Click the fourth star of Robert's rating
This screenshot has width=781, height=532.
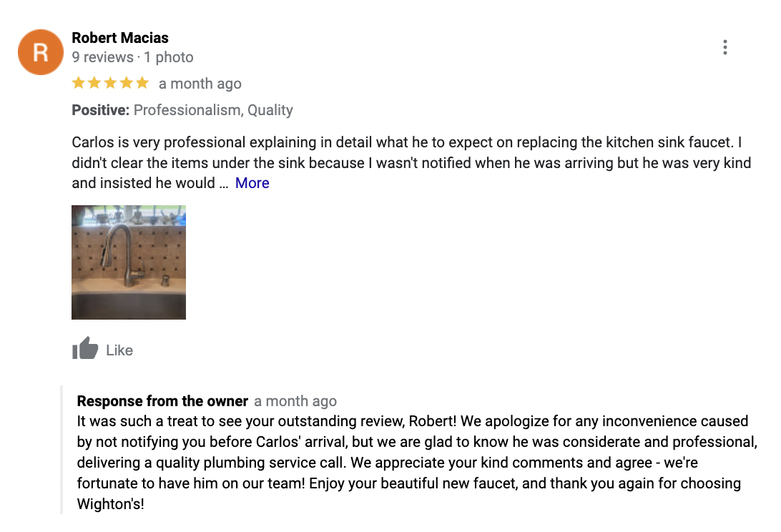click(x=126, y=82)
